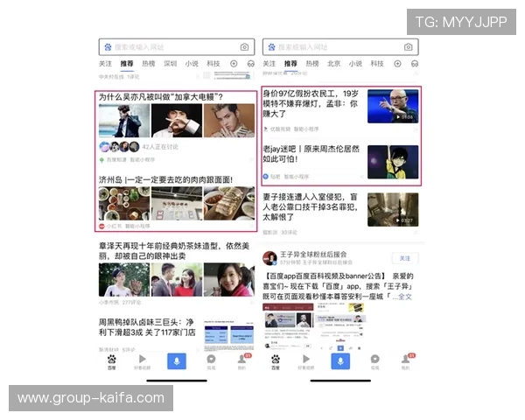This screenshot has height=420, width=525.
Task: Select 关注 tab in left phone
Action: click(x=105, y=64)
